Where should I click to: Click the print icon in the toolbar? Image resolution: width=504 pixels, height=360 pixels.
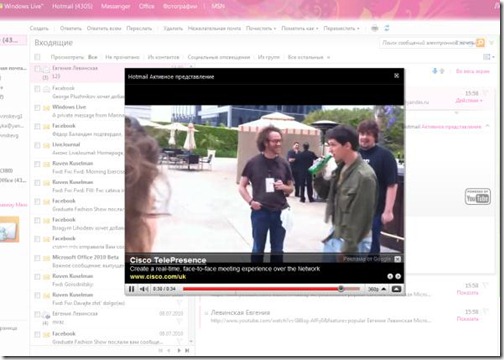[375, 28]
